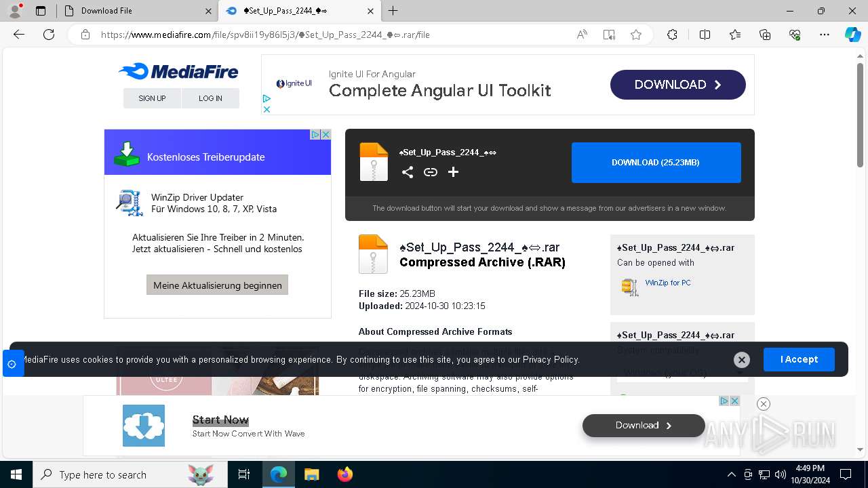The width and height of the screenshot is (868, 488).
Task: Click the MediaFire logo
Action: pyautogui.click(x=178, y=71)
